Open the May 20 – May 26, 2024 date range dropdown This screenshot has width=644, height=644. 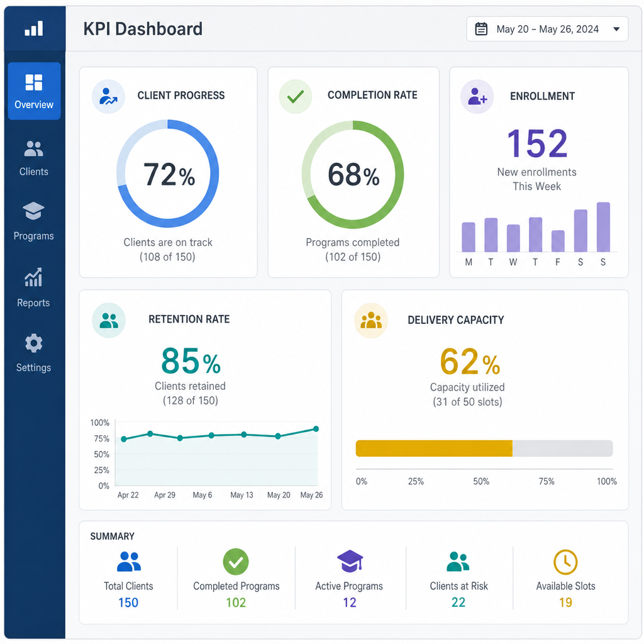click(547, 29)
